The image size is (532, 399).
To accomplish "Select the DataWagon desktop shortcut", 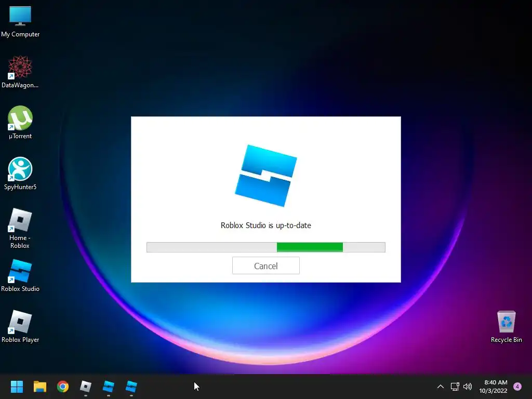I will coord(20,72).
